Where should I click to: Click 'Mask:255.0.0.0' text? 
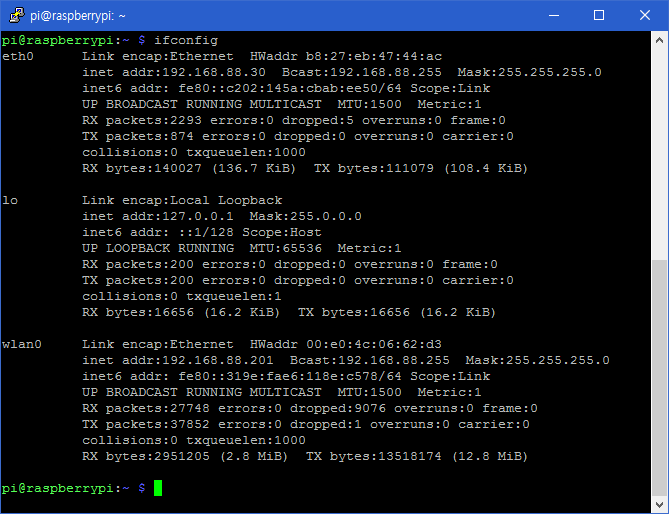point(305,216)
